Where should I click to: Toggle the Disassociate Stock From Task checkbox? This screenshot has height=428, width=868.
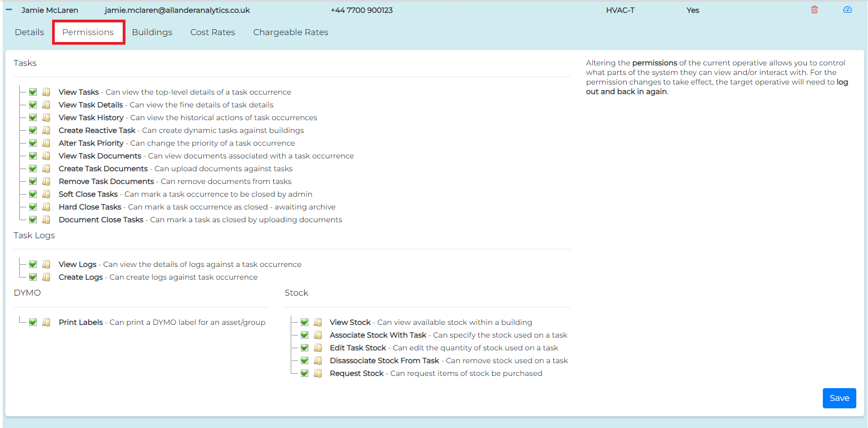pyautogui.click(x=305, y=360)
